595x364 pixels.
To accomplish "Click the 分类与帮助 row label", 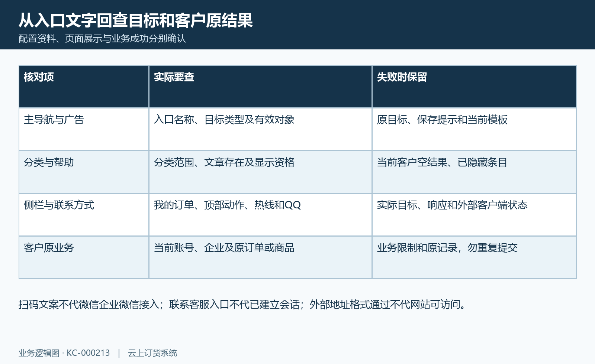I will [x=84, y=172].
